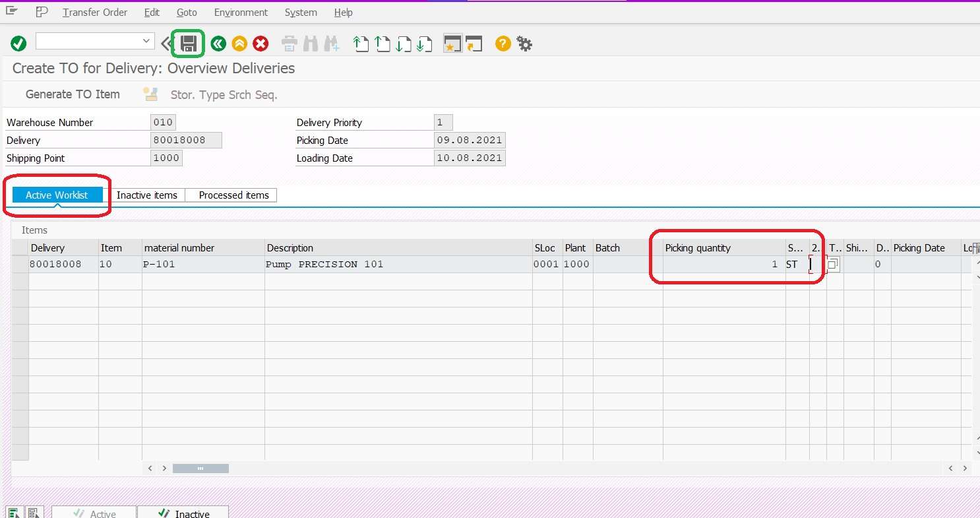Click the yellow Exit up-arrow icon
This screenshot has width=980, height=518.
tap(239, 44)
